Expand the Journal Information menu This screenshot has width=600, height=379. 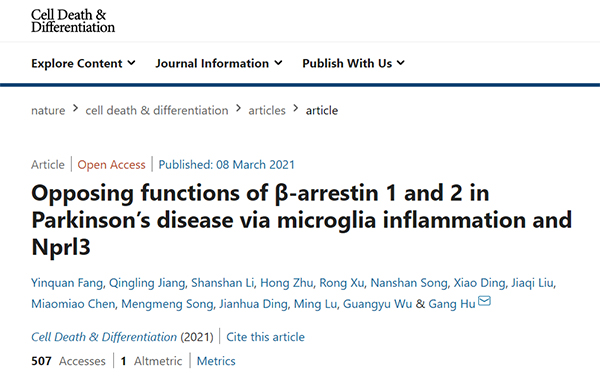pos(219,63)
